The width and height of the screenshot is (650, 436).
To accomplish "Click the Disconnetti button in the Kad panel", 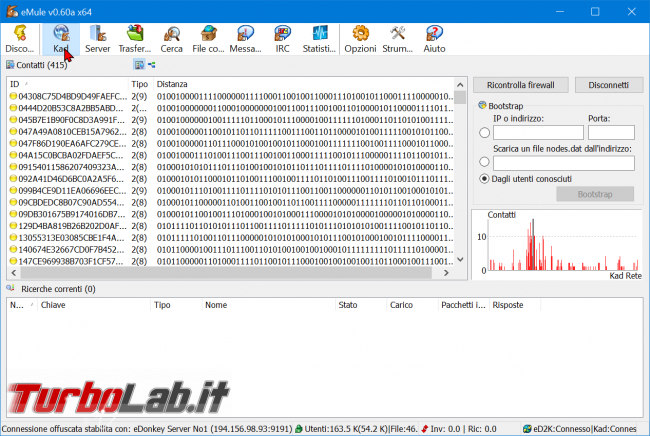I will [x=609, y=85].
